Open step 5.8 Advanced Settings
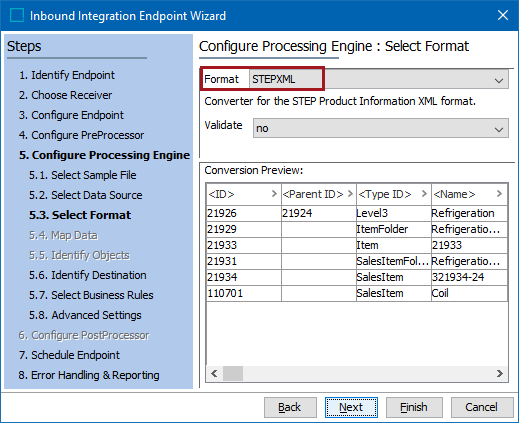 (x=85, y=315)
